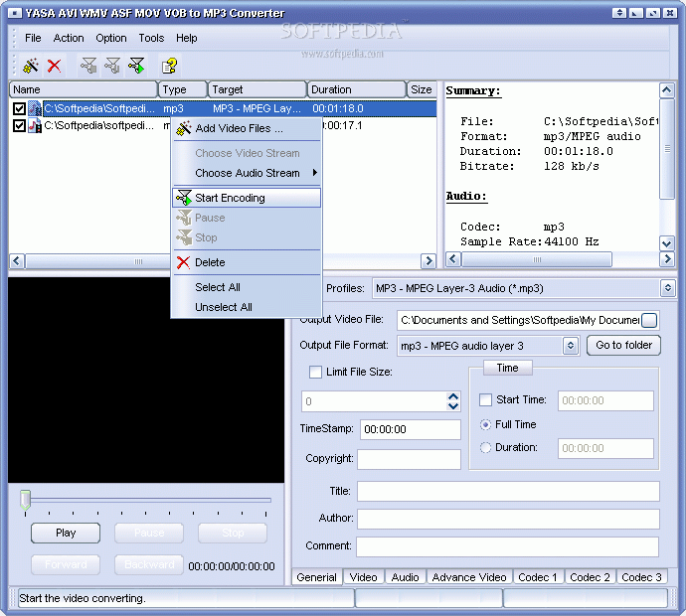The image size is (686, 616).
Task: Click the limit file size stepper arrows
Action: [x=453, y=401]
